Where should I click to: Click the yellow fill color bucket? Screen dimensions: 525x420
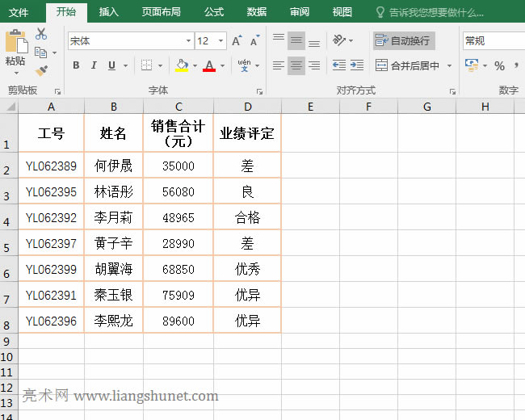click(182, 65)
